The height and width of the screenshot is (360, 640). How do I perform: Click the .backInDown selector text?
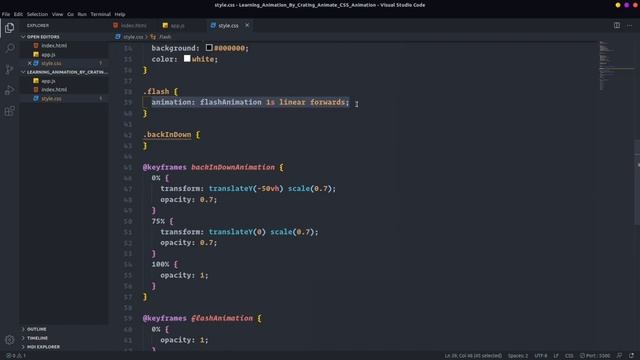click(x=167, y=135)
